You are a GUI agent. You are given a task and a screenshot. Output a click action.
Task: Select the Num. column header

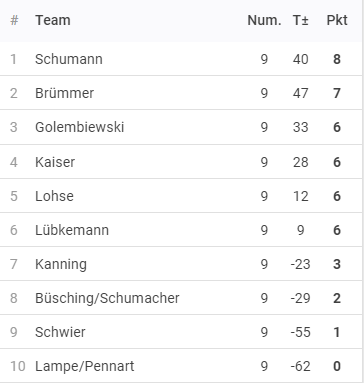[264, 21]
